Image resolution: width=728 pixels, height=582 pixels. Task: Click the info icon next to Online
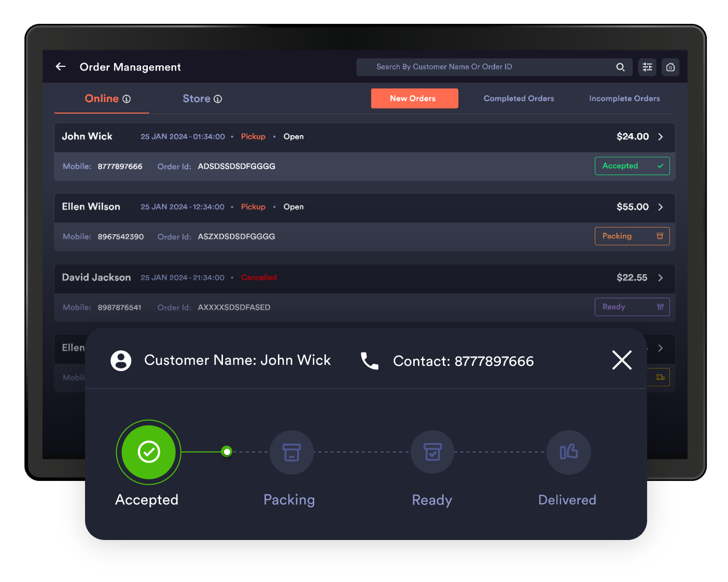[x=127, y=99]
